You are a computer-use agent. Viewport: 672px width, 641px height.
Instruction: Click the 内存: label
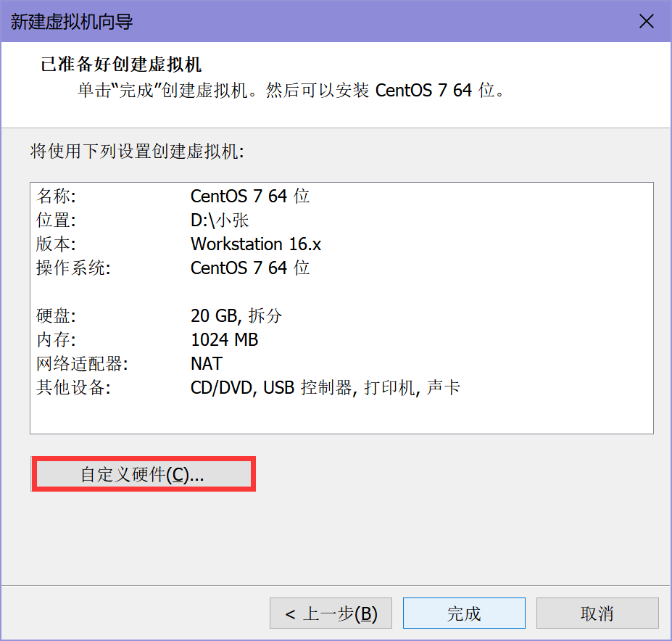click(56, 339)
